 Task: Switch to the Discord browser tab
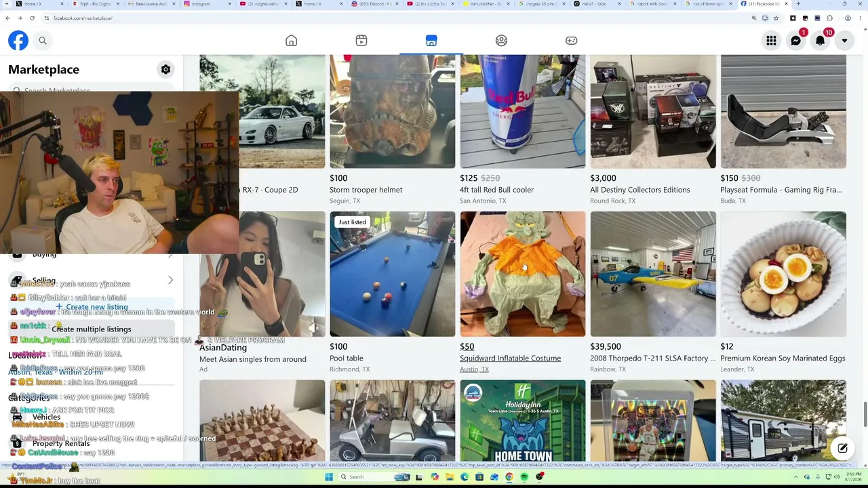click(x=376, y=4)
